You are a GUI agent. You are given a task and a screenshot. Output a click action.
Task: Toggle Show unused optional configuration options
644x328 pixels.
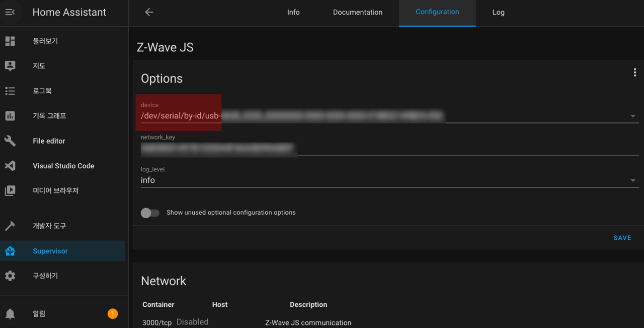pyautogui.click(x=150, y=213)
